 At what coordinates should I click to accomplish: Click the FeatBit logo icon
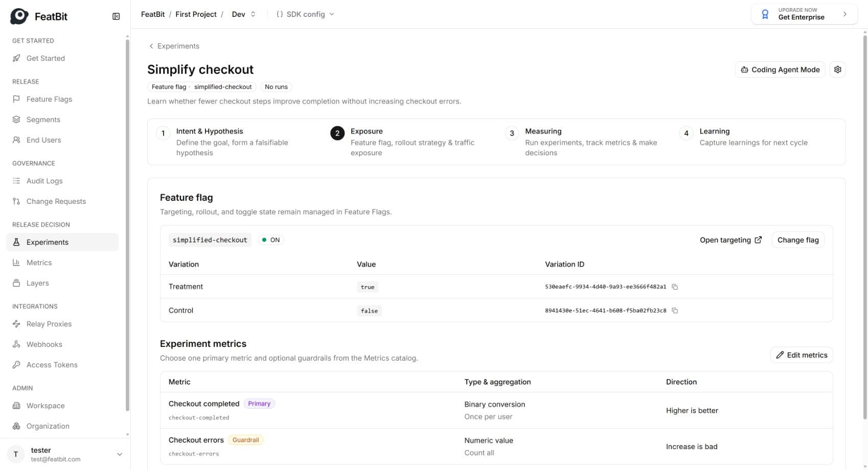[x=19, y=16]
